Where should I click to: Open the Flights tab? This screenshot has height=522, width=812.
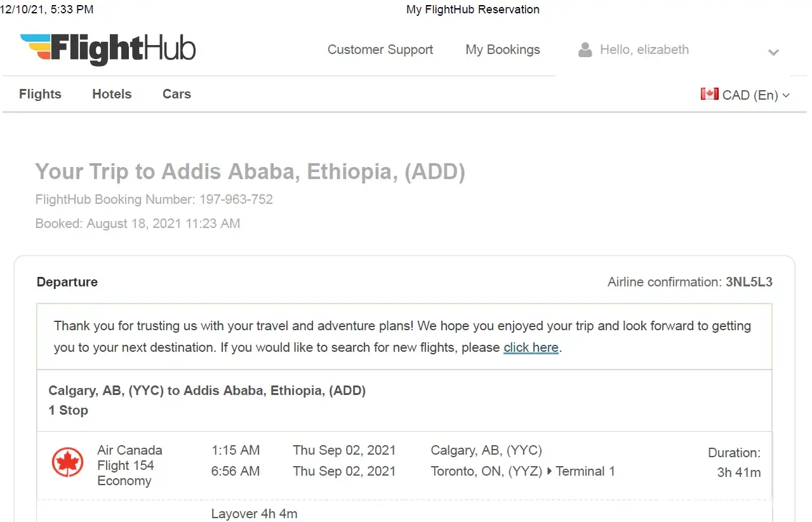coord(40,94)
